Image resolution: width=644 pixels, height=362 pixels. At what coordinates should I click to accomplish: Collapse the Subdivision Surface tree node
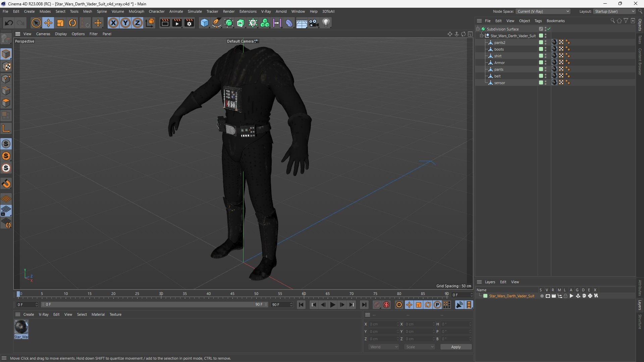click(478, 29)
